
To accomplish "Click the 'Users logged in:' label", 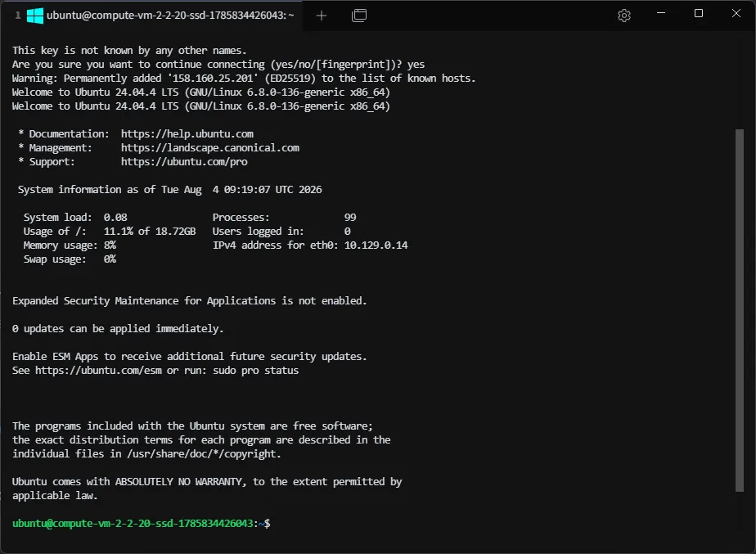I will coord(258,232).
